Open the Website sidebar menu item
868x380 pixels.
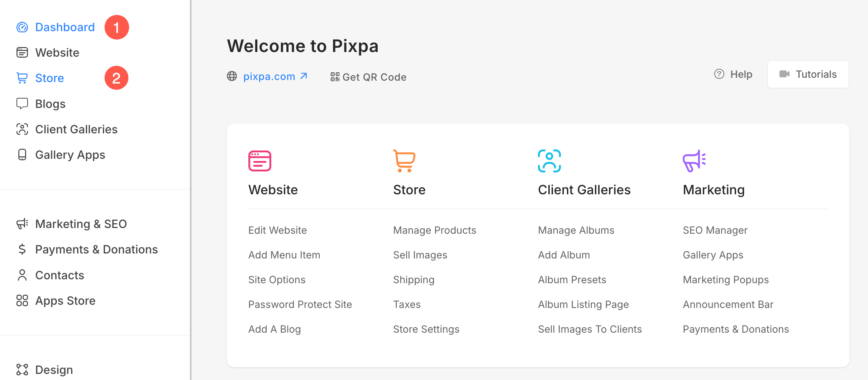pos(57,53)
